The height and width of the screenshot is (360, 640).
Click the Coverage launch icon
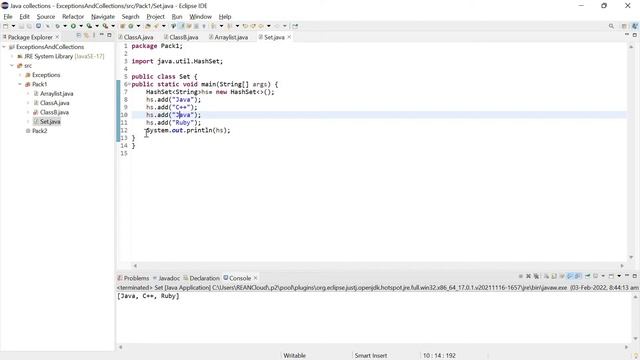point(89,26)
